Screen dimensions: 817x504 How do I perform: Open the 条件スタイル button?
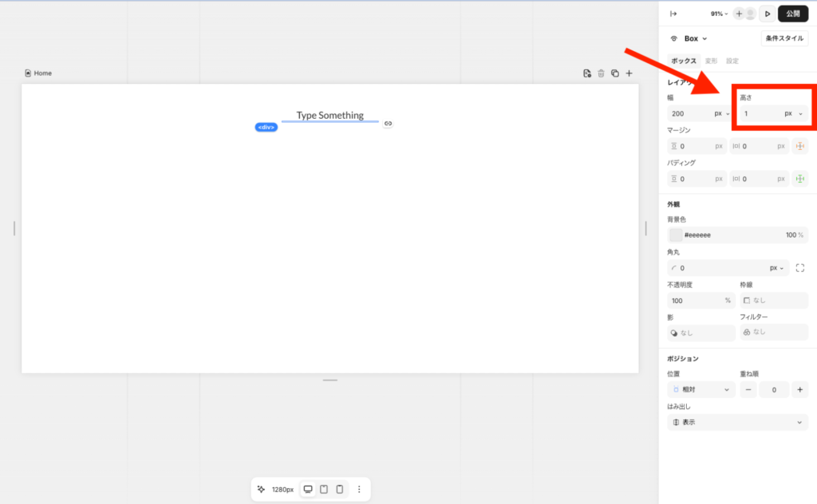point(784,38)
